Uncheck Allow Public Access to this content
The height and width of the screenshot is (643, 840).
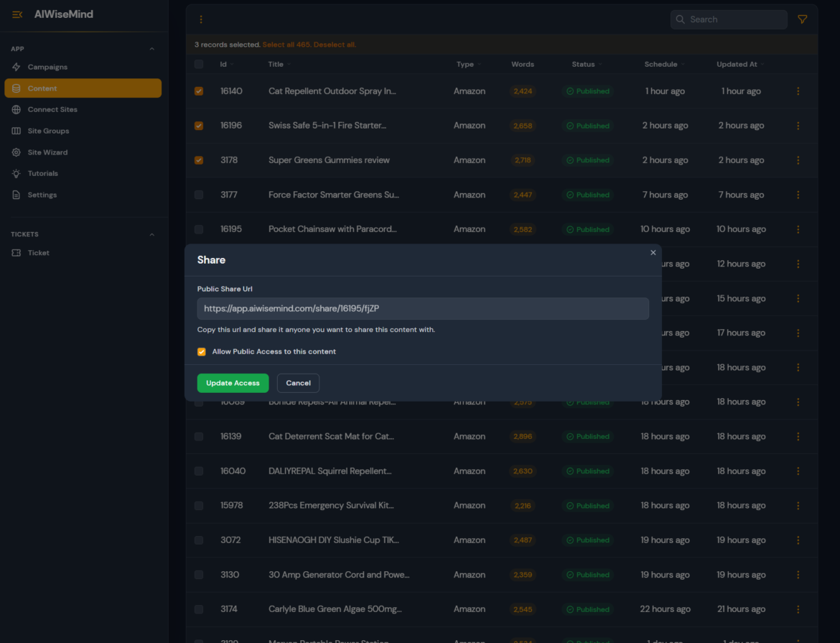click(202, 352)
